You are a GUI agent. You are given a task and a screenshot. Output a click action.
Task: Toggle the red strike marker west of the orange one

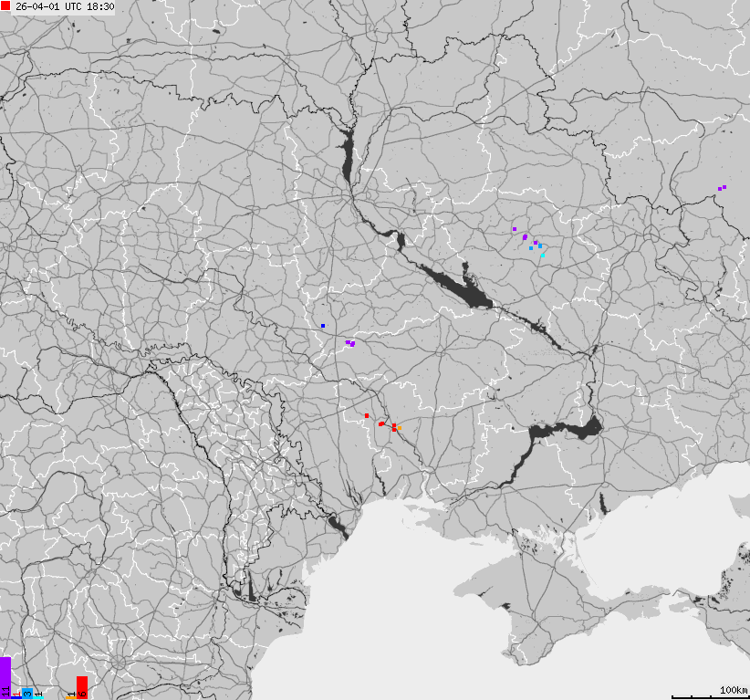pos(367,415)
